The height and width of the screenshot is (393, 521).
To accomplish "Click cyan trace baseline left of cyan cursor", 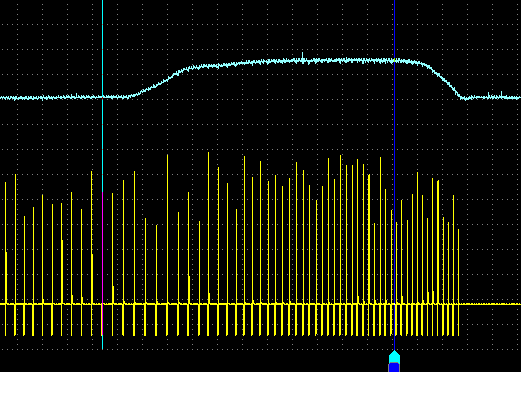I will tap(50, 97).
